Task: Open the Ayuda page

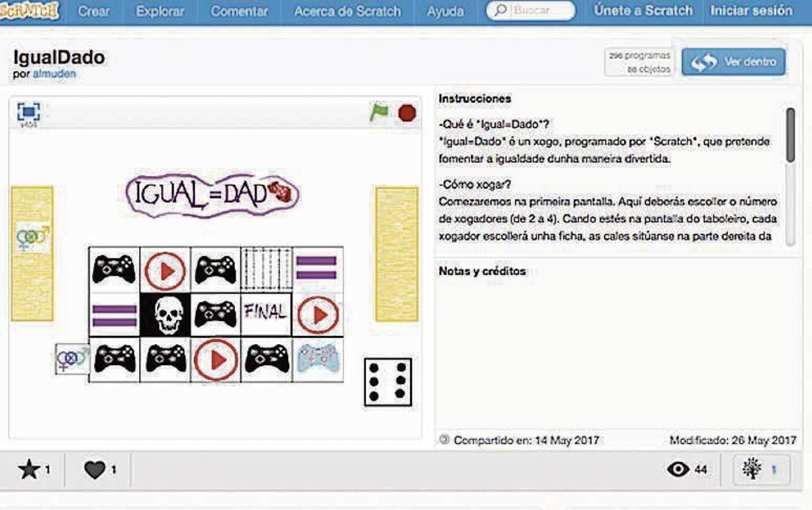Action: point(445,12)
